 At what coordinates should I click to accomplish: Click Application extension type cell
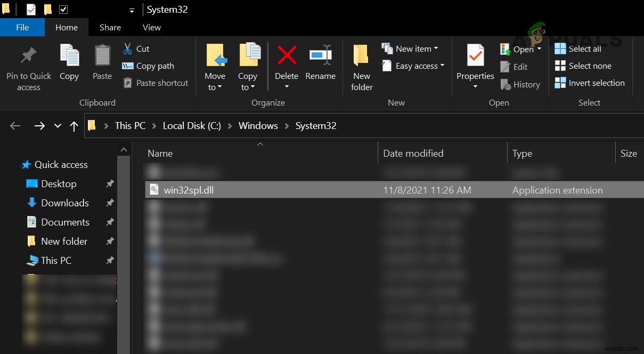coord(558,190)
